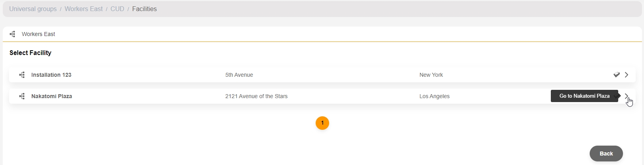Open the CUD breadcrumb link

(117, 9)
